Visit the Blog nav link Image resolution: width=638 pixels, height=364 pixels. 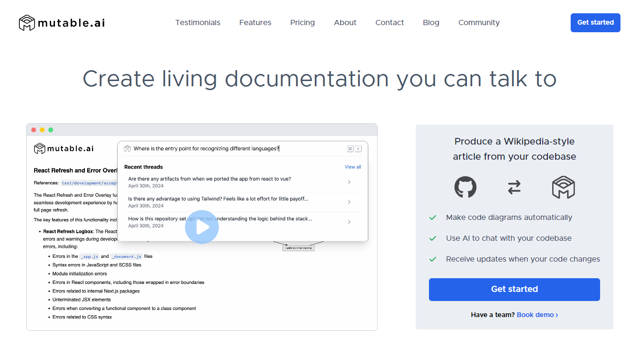coord(431,23)
